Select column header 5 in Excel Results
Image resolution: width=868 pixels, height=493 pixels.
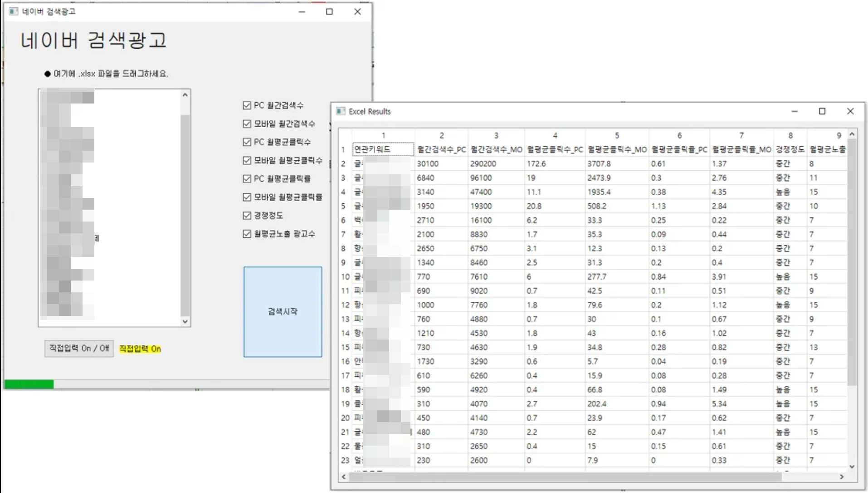tap(617, 135)
